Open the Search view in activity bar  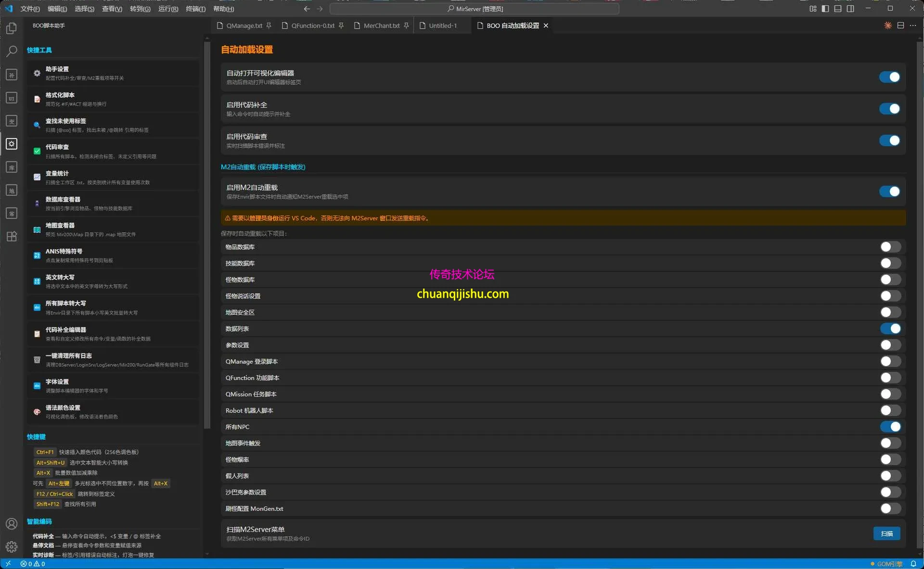(x=12, y=51)
